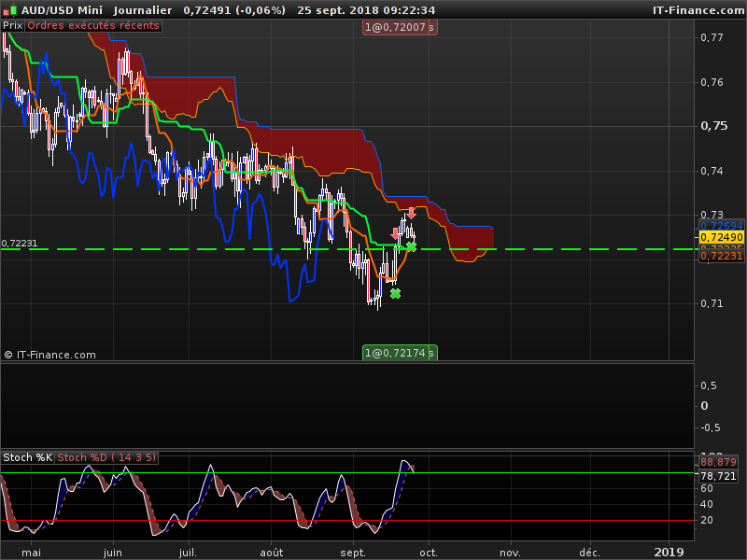Click the nov. label on time axis
This screenshot has height=560, width=747.
pos(510,553)
